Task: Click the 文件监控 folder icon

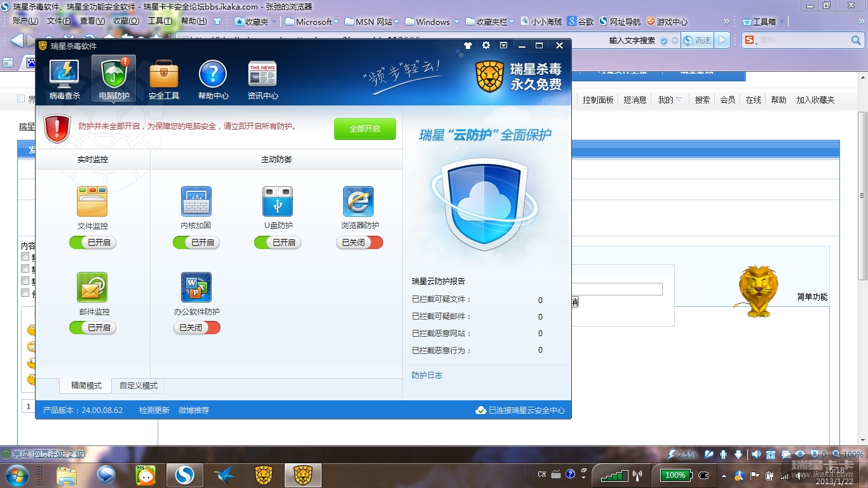Action: [92, 201]
